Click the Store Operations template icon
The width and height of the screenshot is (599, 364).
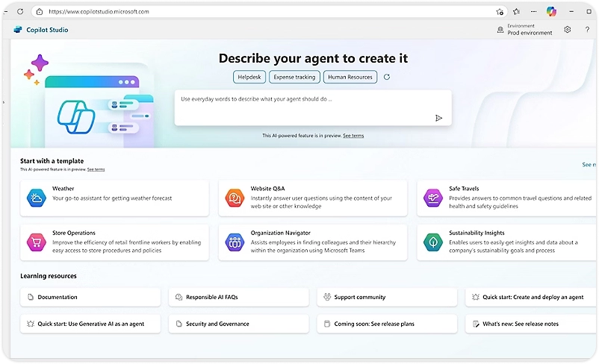pos(37,242)
